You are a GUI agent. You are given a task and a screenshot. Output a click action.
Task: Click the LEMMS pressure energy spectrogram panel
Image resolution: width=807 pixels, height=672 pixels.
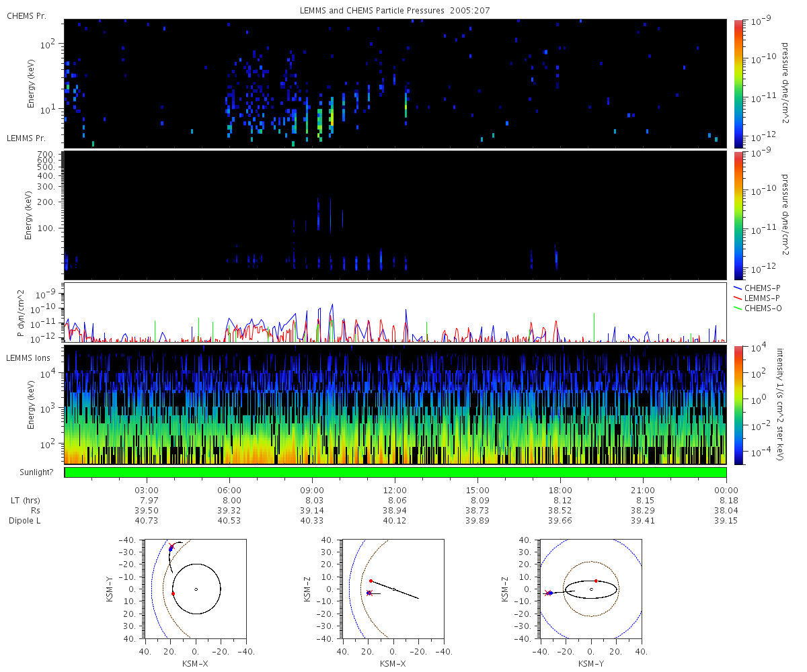click(395, 216)
